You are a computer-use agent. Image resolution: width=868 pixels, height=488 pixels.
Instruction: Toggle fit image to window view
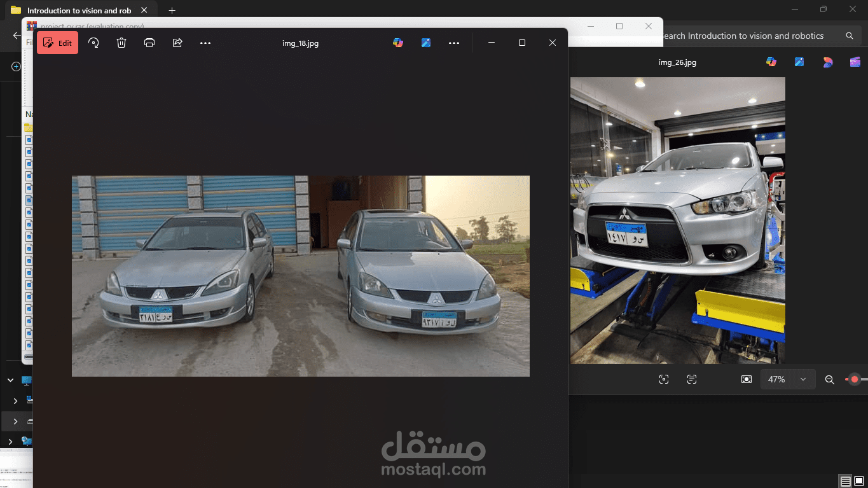(746, 379)
